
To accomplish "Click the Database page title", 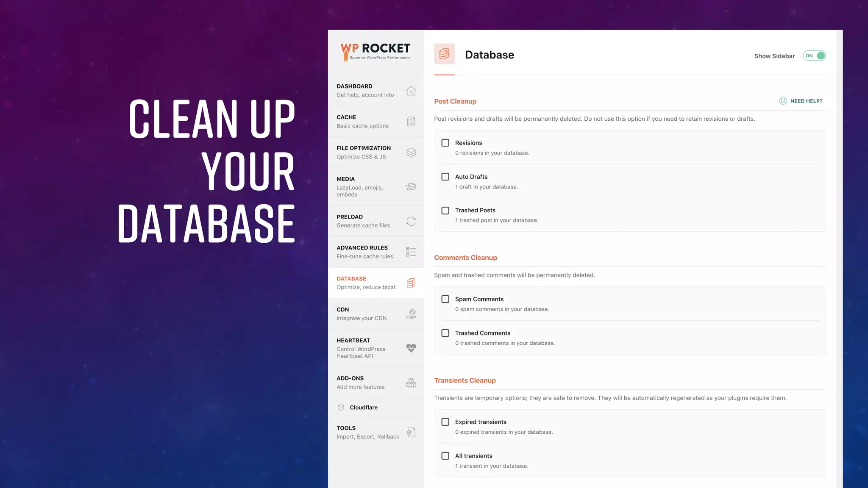I will (490, 55).
